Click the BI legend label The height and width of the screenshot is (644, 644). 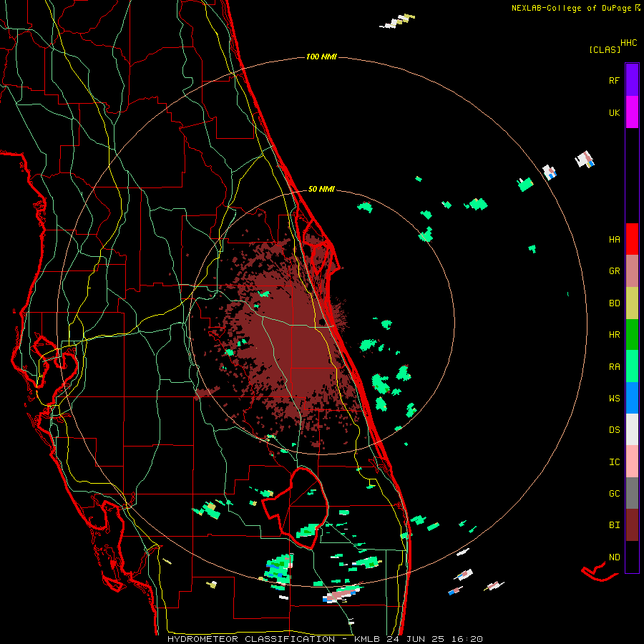(614, 525)
